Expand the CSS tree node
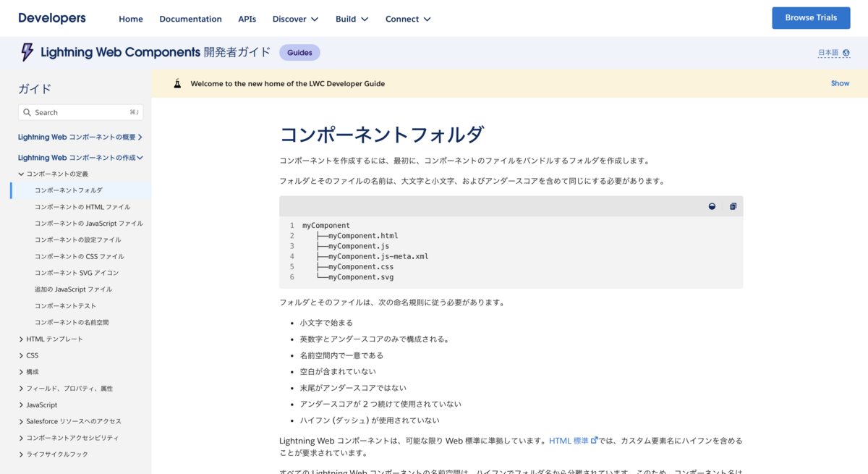The width and height of the screenshot is (868, 474). coord(22,355)
